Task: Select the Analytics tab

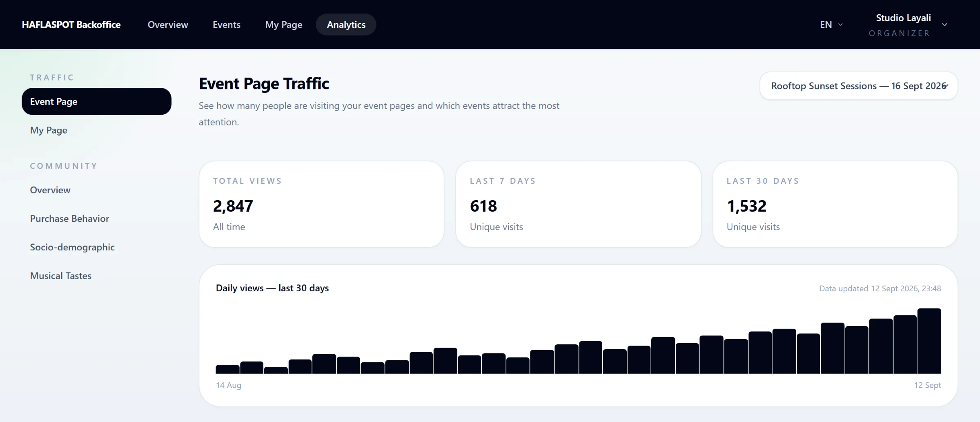Action: [x=346, y=25]
